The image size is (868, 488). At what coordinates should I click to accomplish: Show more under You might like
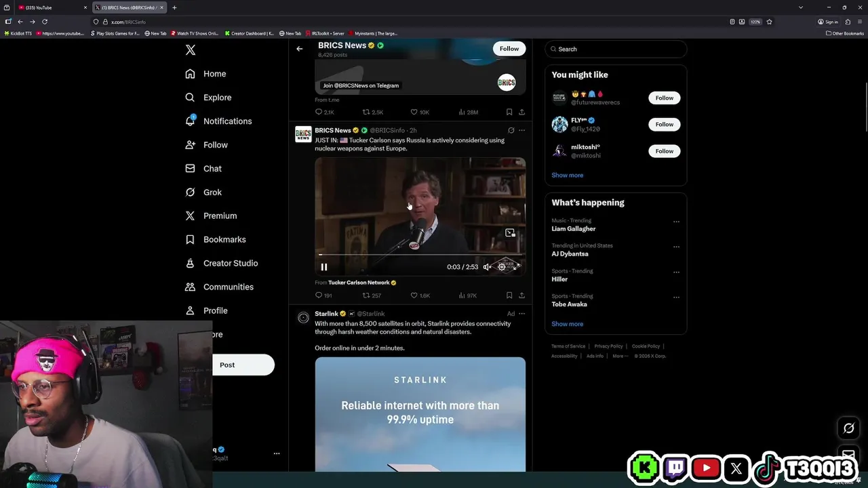567,175
